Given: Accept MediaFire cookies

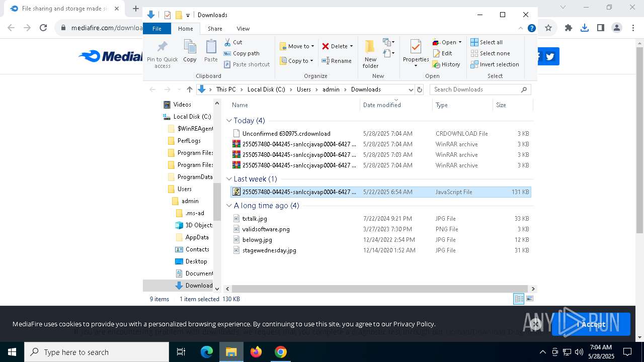Looking at the screenshot, I should (x=591, y=324).
